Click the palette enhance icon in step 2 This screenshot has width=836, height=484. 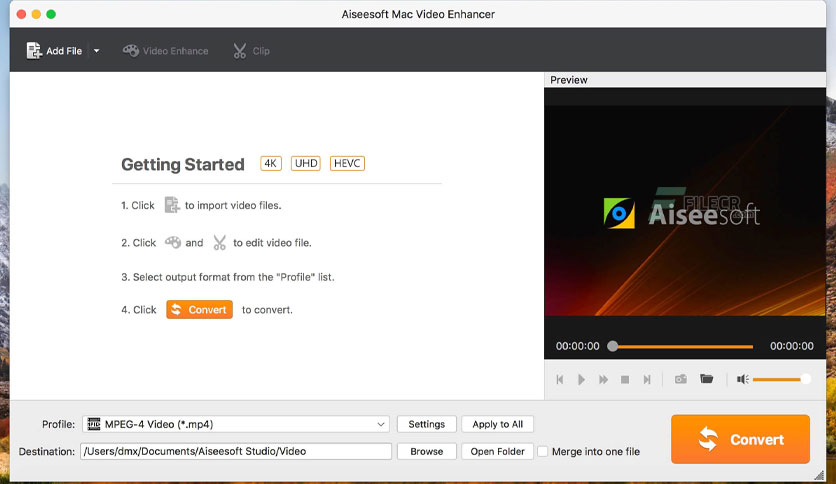[173, 242]
